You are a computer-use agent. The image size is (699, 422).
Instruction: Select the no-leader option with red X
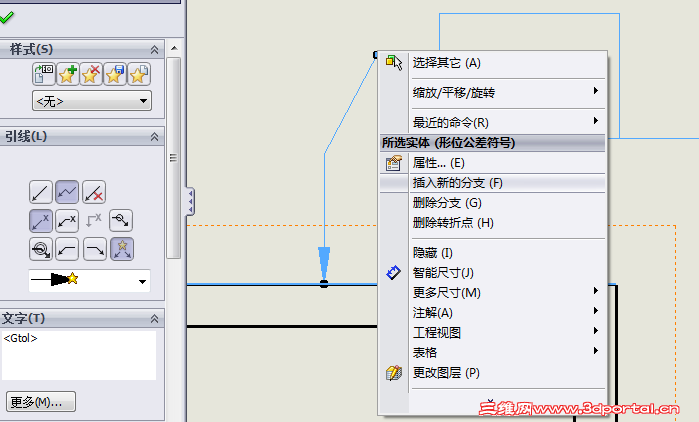click(94, 193)
